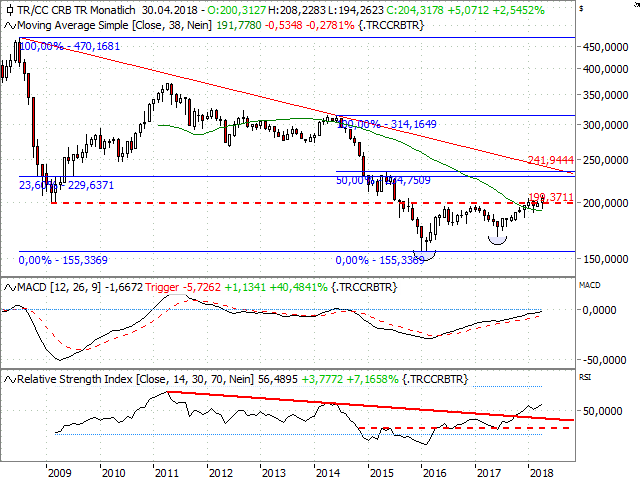Click the RSI panel axis title 'RSI'
The height and width of the screenshot is (480, 640).
click(585, 378)
